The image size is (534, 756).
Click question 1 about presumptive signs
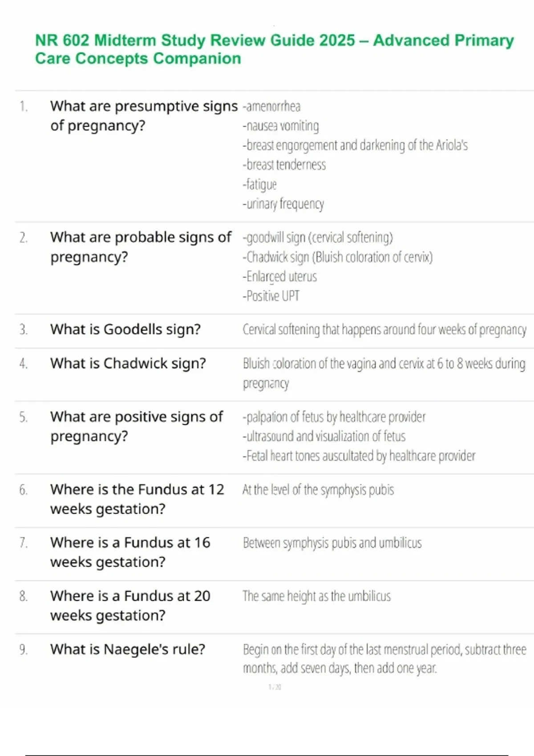[144, 116]
